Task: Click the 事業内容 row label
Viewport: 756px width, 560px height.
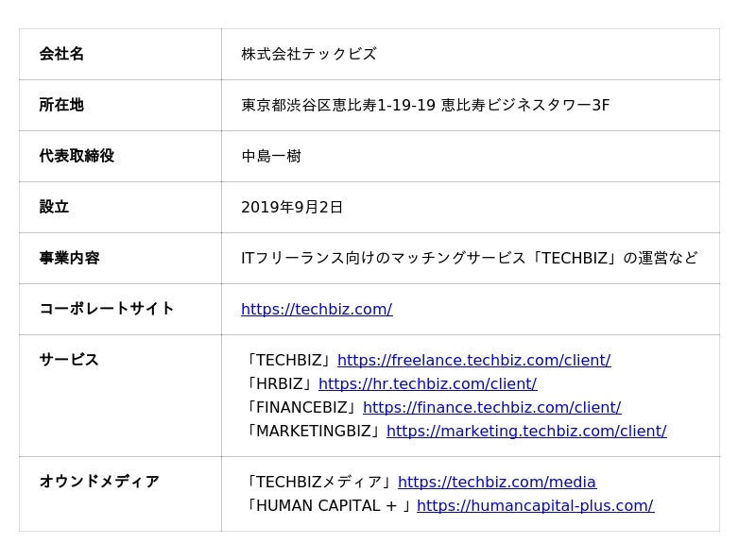Action: (x=69, y=258)
